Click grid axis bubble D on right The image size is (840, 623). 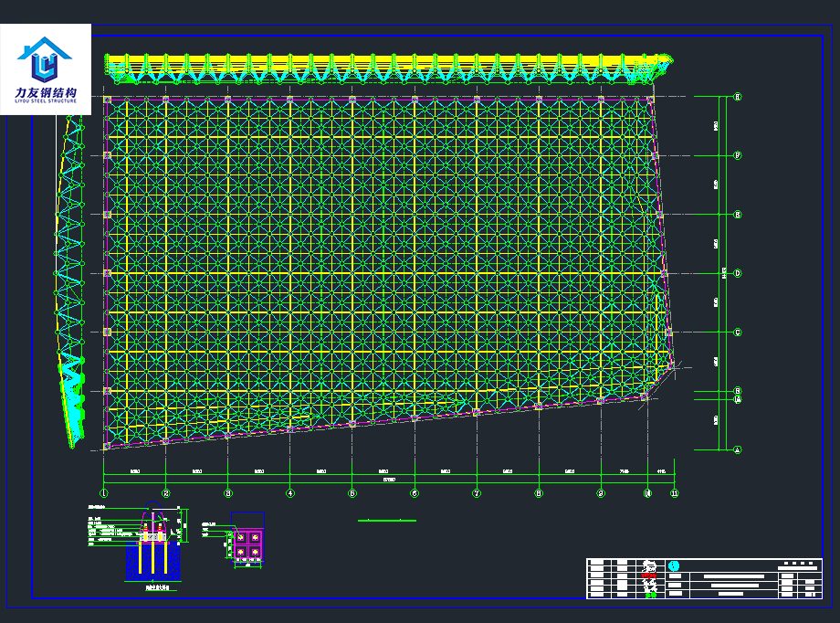click(x=738, y=273)
